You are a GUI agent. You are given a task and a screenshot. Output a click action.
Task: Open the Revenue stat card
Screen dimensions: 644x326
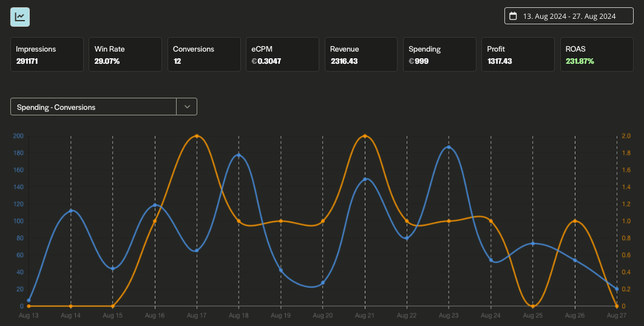click(361, 55)
